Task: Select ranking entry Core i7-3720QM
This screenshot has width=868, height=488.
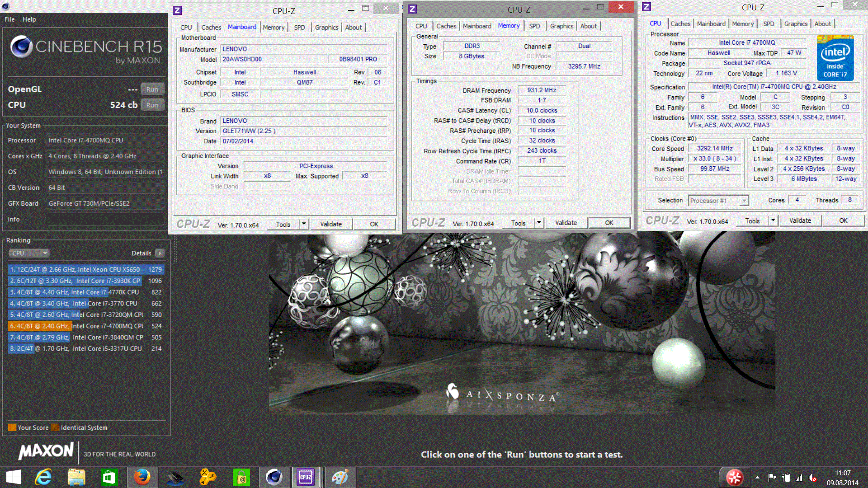Action: tap(85, 314)
